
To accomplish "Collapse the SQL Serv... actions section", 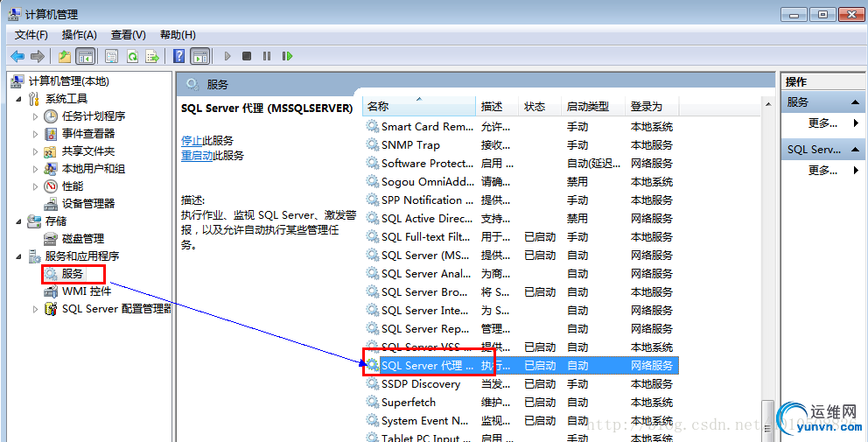I will coord(855,150).
